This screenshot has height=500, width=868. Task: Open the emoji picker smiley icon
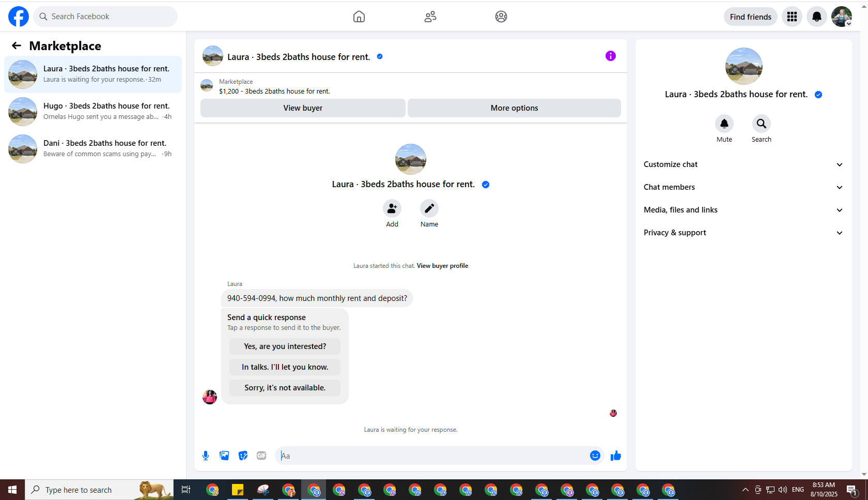(x=595, y=456)
